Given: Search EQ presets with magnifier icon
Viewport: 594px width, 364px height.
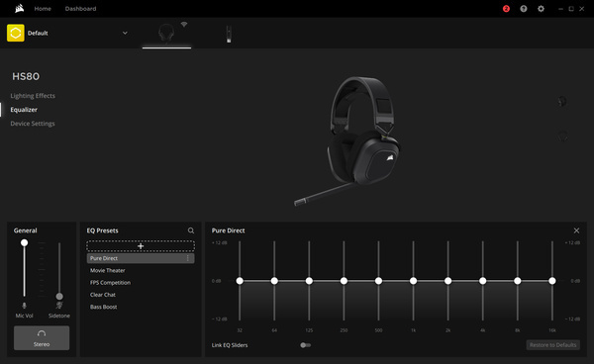Looking at the screenshot, I should (191, 230).
